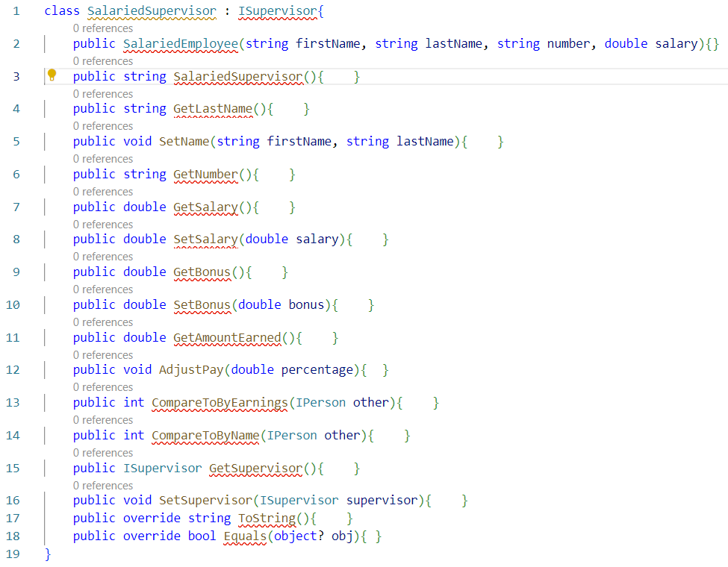Viewport: 728px width, 567px height.
Task: Select the class name SalariedSupervisor on line 1
Action: [x=152, y=11]
